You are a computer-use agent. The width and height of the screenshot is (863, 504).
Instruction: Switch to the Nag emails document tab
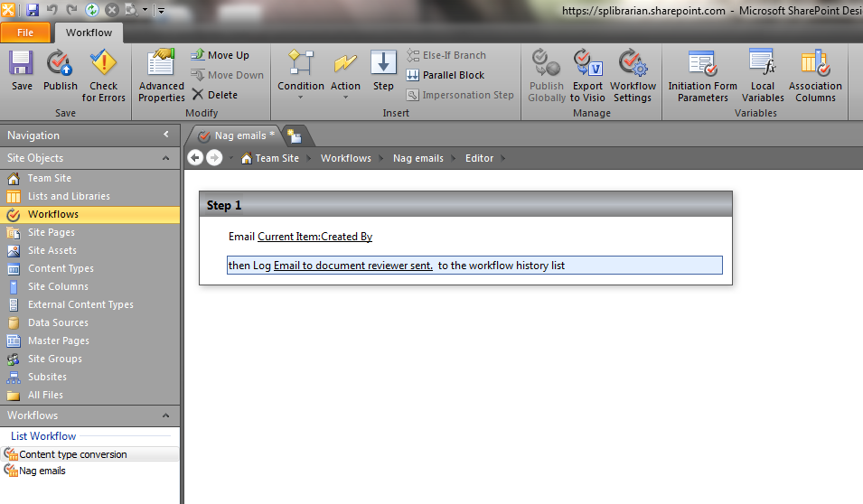point(239,135)
